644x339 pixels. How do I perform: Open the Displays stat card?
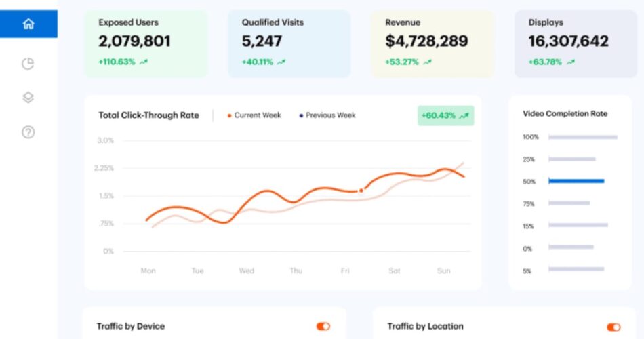click(x=576, y=43)
